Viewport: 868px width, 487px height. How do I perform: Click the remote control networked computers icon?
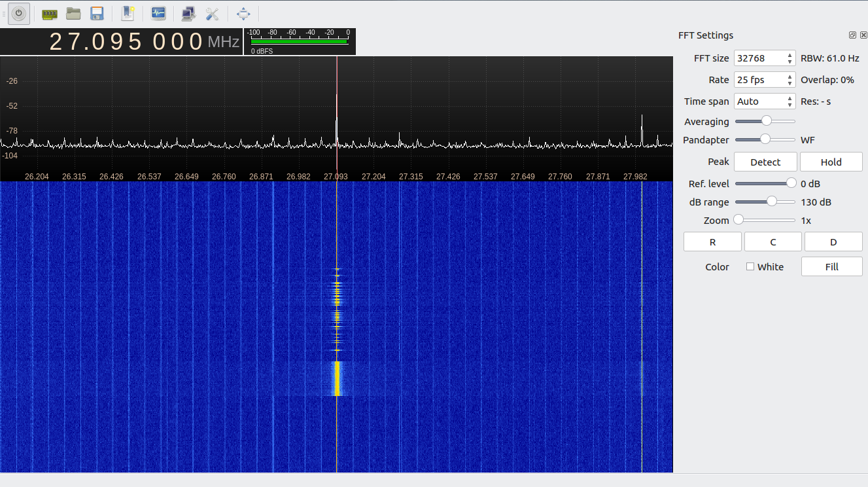coord(188,14)
